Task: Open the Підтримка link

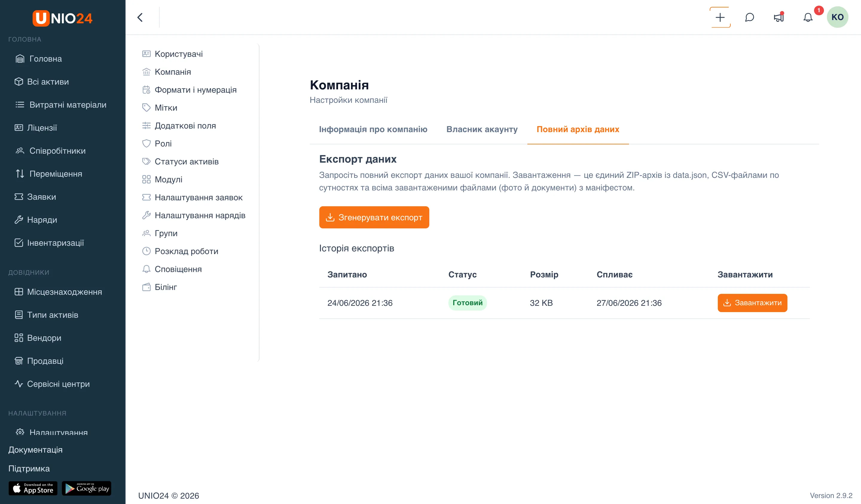Action: [x=29, y=468]
